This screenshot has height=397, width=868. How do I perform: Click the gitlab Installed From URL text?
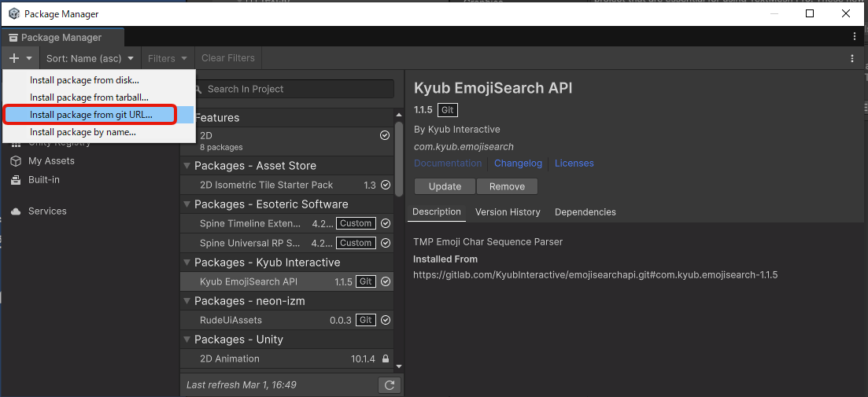(x=596, y=275)
